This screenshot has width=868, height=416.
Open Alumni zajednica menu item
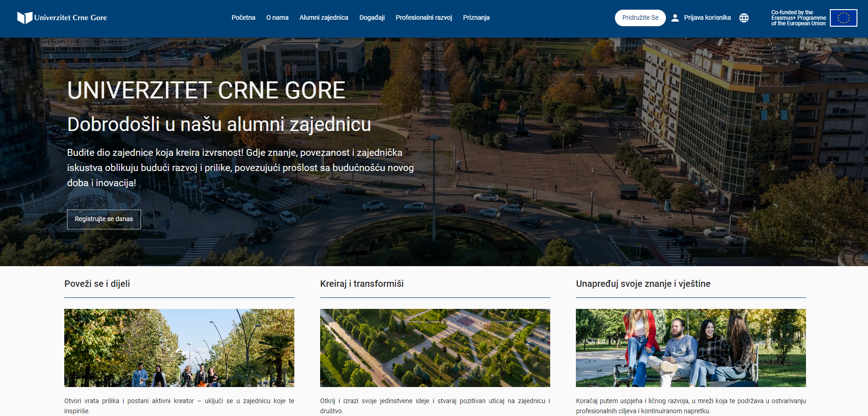tap(324, 17)
